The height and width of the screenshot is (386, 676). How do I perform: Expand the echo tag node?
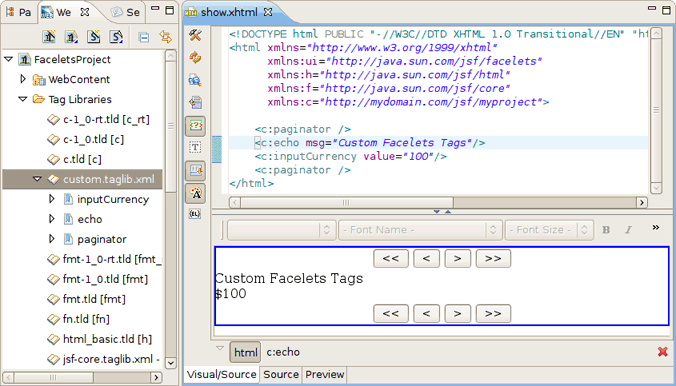tap(51, 219)
